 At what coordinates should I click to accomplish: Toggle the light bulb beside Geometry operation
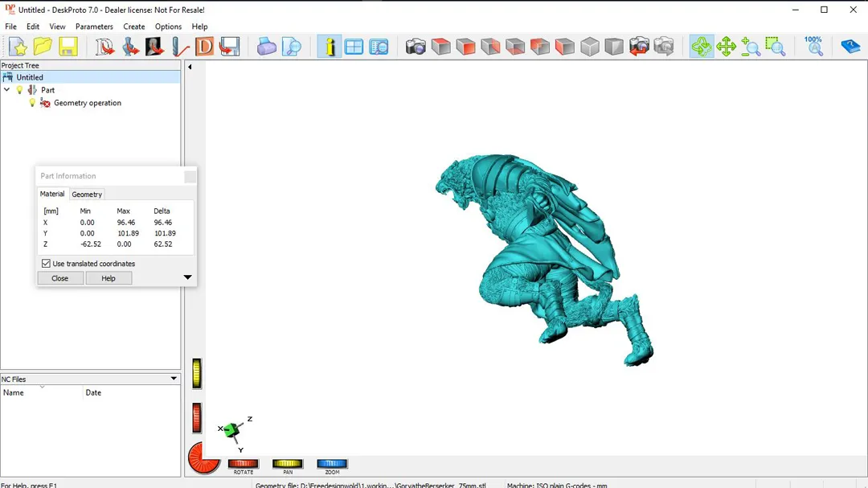[32, 103]
